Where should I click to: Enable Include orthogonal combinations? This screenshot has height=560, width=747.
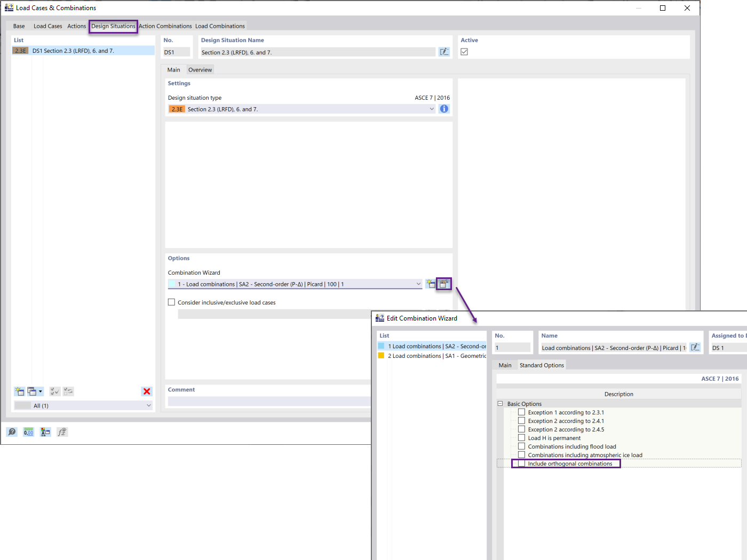[522, 463]
